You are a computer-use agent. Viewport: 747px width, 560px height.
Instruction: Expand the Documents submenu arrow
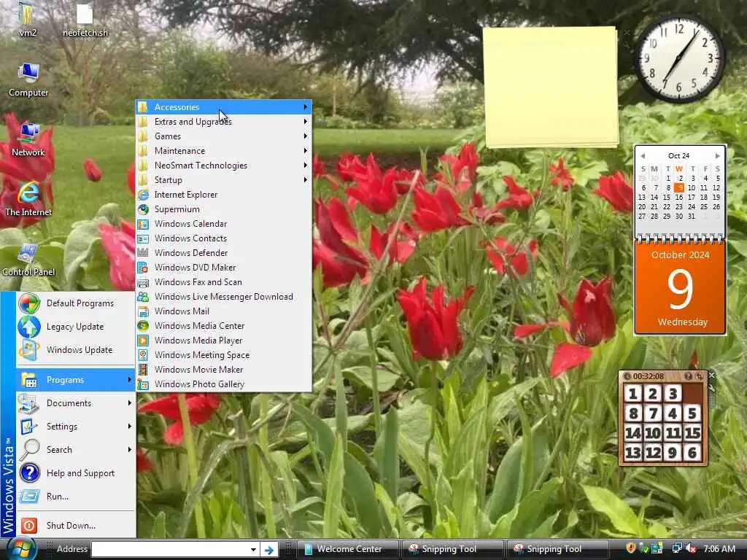tap(130, 402)
